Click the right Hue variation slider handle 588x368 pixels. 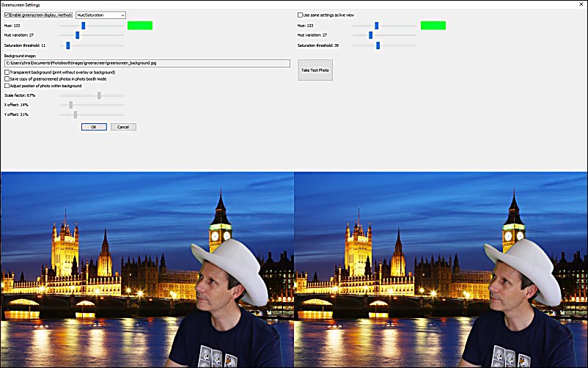pyautogui.click(x=370, y=35)
